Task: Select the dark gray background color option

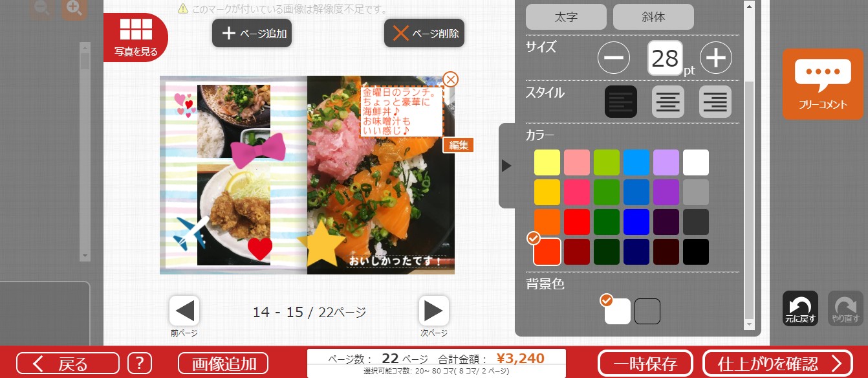Action: pos(647,311)
